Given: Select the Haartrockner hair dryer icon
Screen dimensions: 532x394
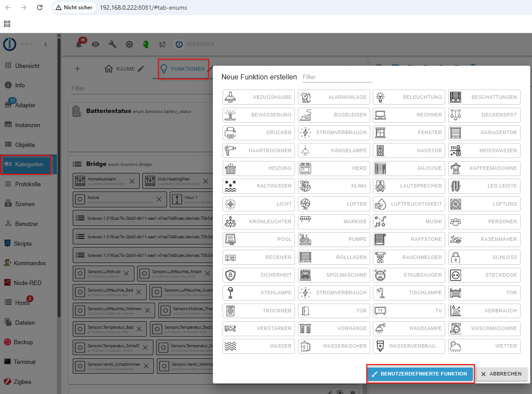Looking at the screenshot, I should coord(230,150).
